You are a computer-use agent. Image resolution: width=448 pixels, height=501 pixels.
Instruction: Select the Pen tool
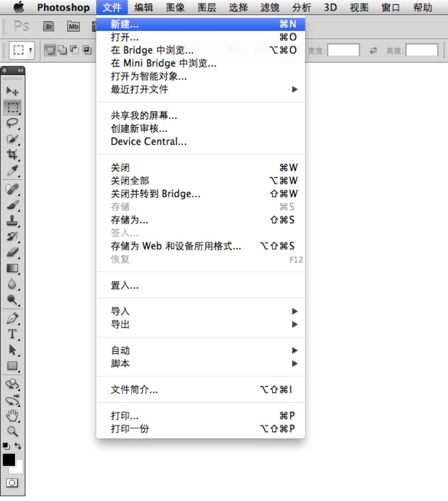[12, 318]
